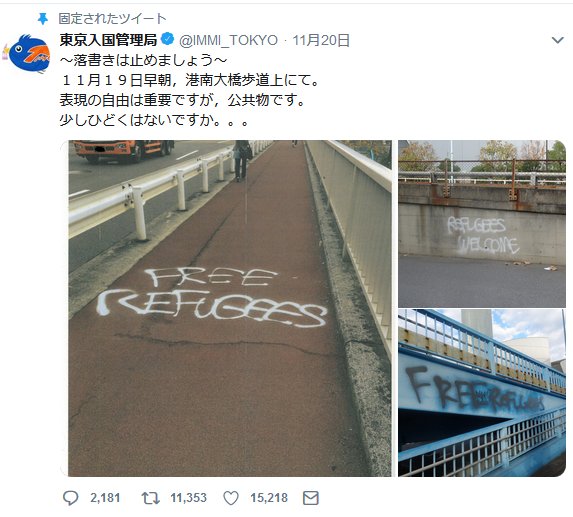Click the 11月20日 tweet date
This screenshot has width=573, height=517.
point(321,40)
